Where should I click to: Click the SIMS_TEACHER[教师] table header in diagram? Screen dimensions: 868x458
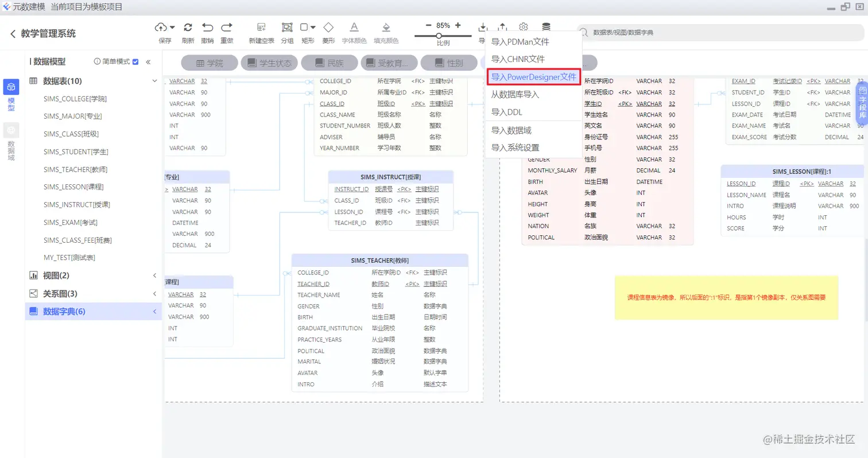tap(380, 261)
